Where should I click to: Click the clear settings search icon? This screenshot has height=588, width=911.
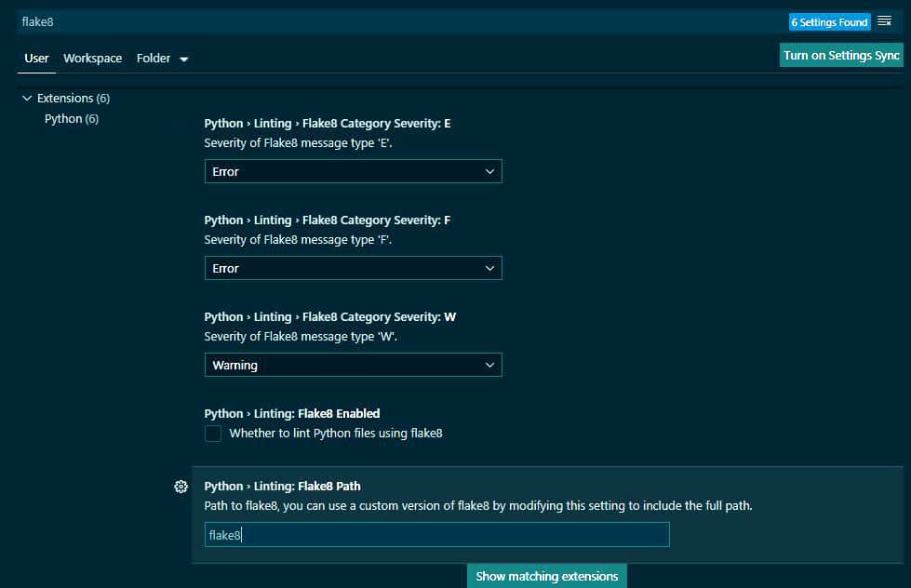[884, 21]
